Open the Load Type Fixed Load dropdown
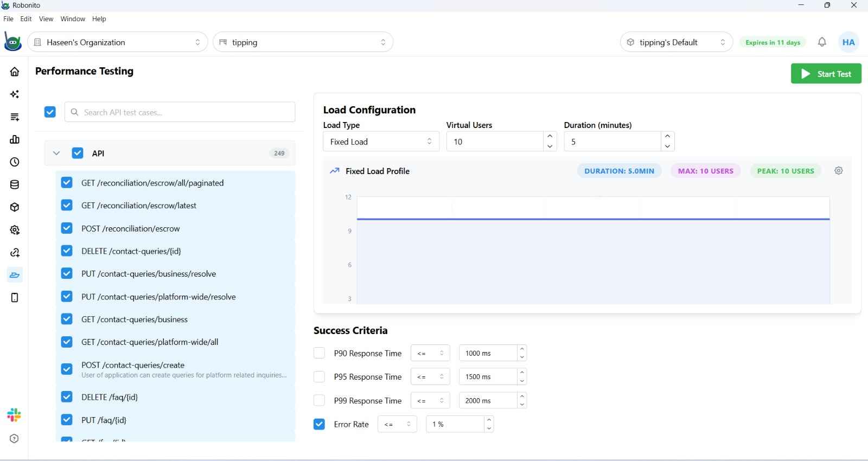The image size is (868, 461). click(x=381, y=142)
